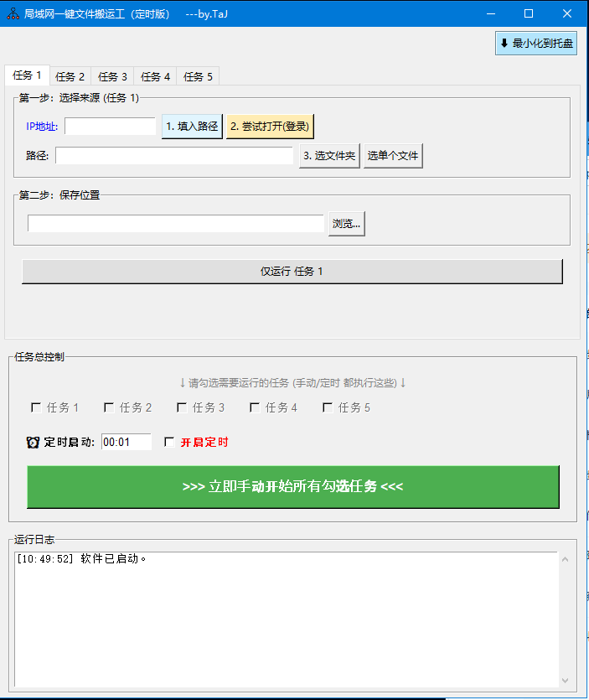Click the 浏览... button for save location
Image resolution: width=589 pixels, height=700 pixels.
(347, 224)
